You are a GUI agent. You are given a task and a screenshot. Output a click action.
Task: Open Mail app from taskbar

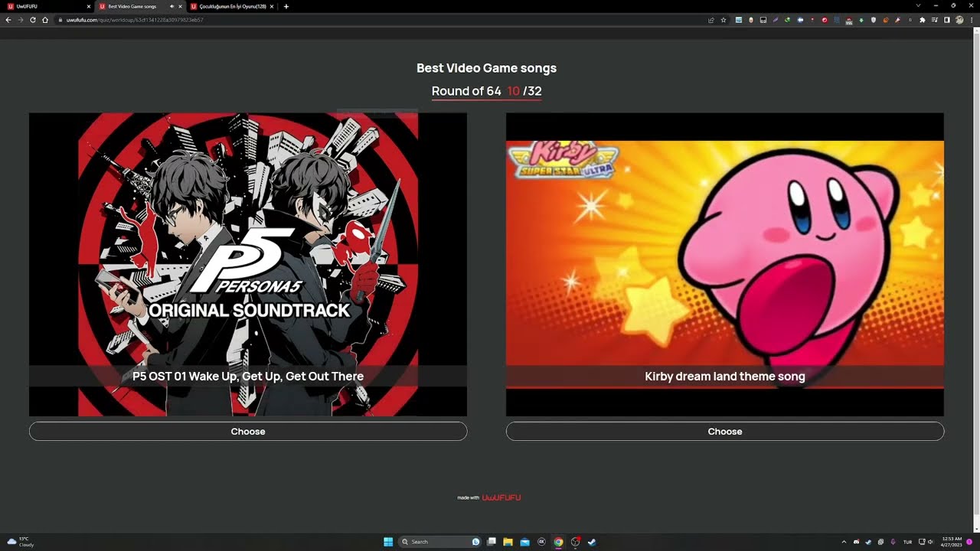point(524,542)
